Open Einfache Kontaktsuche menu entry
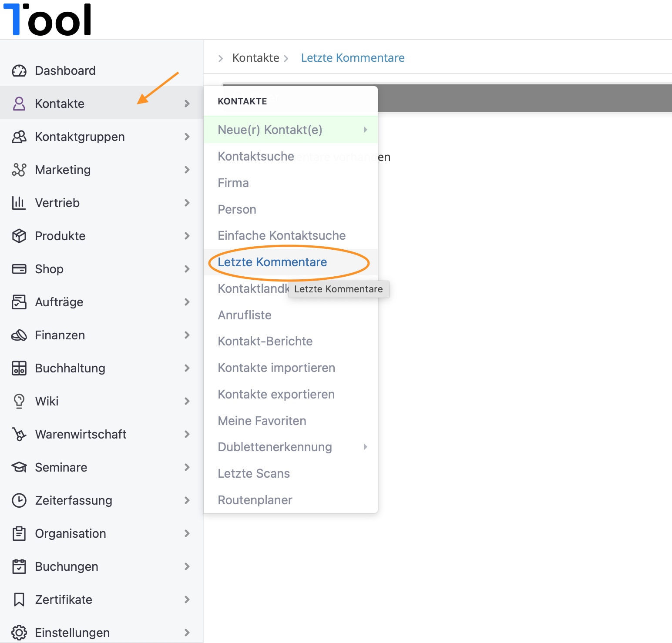This screenshot has width=672, height=643. tap(291, 235)
